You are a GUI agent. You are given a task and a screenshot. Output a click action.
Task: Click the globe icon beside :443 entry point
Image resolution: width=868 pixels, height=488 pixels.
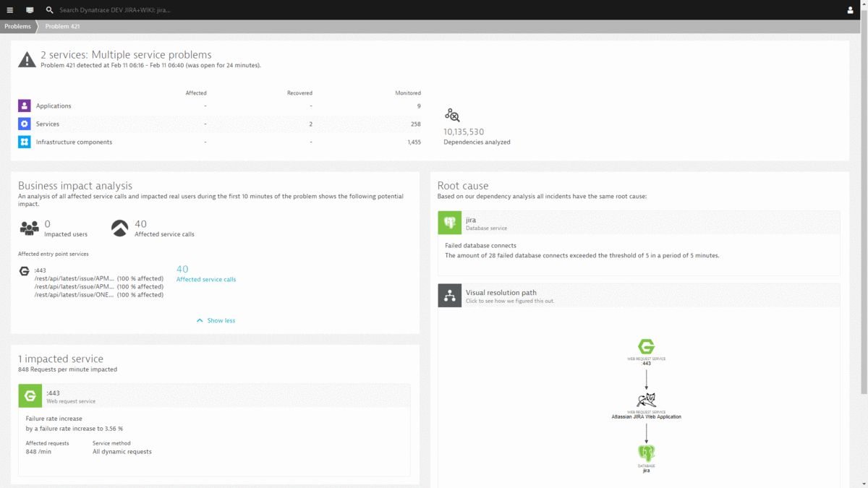(24, 270)
